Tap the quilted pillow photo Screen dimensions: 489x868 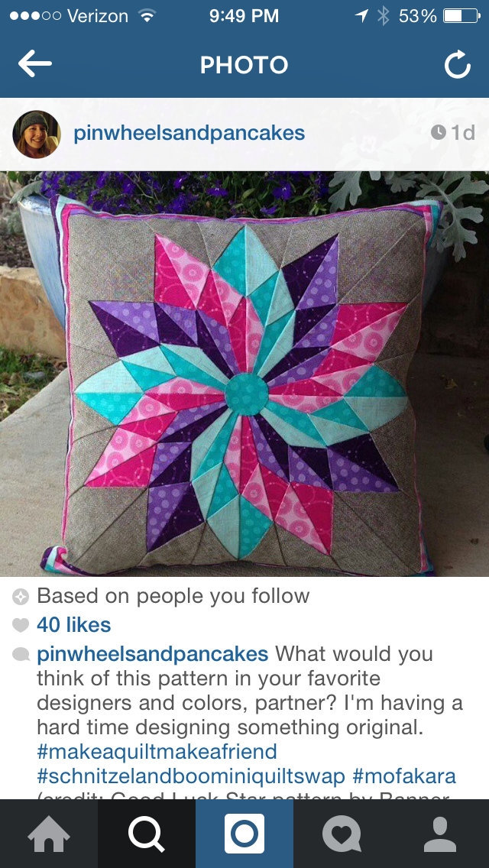[244, 374]
